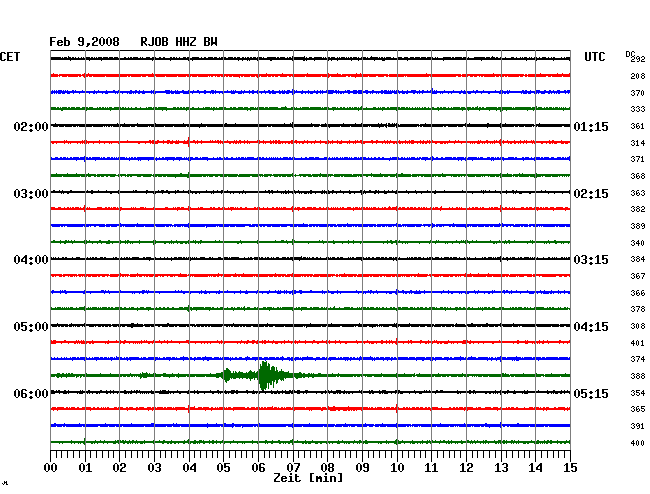Click the DC offset value '308'
The width and height of the screenshot is (650, 494).
coord(638,326)
